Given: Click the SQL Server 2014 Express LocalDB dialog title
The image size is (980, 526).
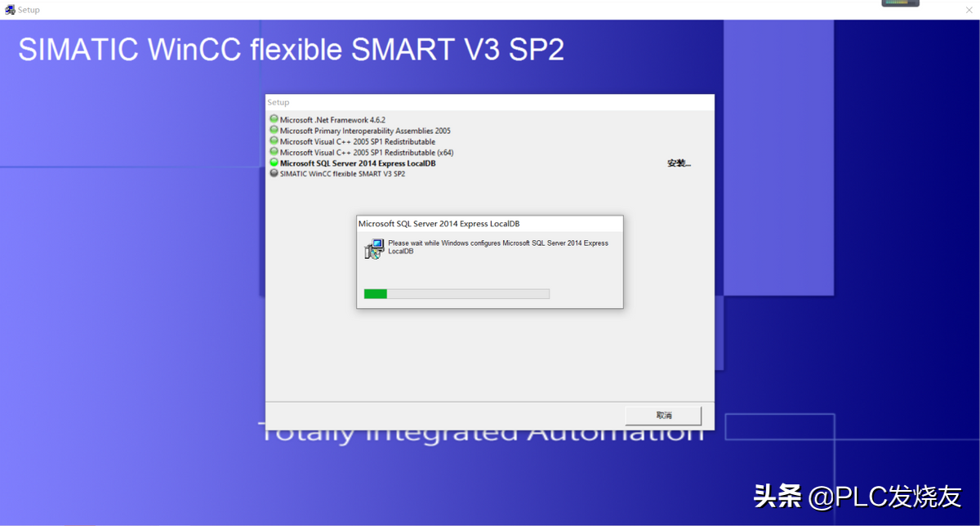Looking at the screenshot, I should tap(439, 224).
